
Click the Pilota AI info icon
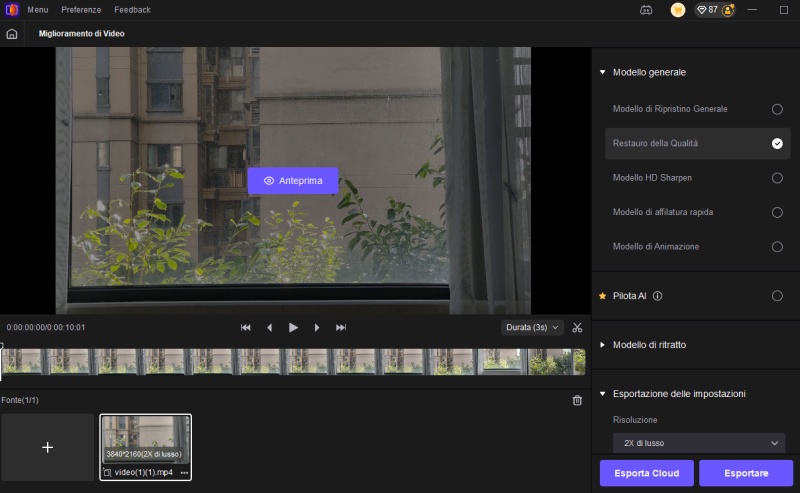[x=658, y=296]
